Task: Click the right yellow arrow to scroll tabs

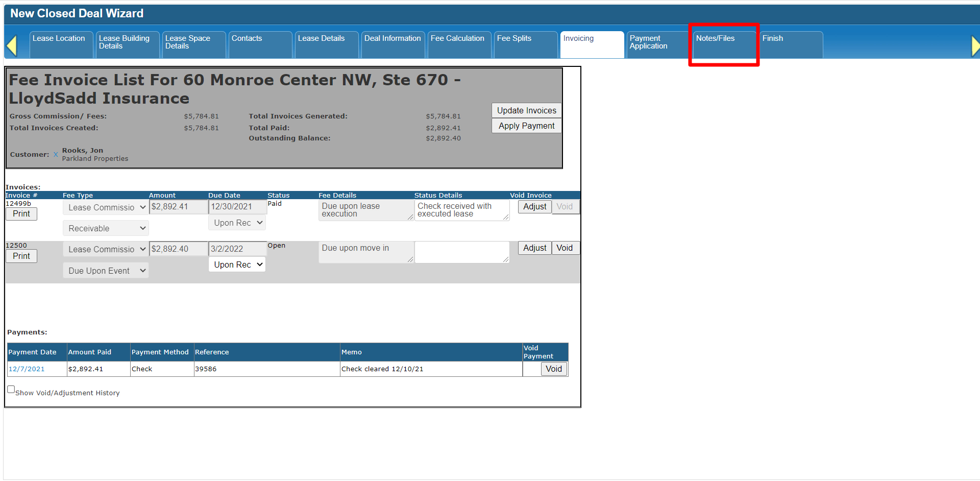Action: click(x=975, y=46)
